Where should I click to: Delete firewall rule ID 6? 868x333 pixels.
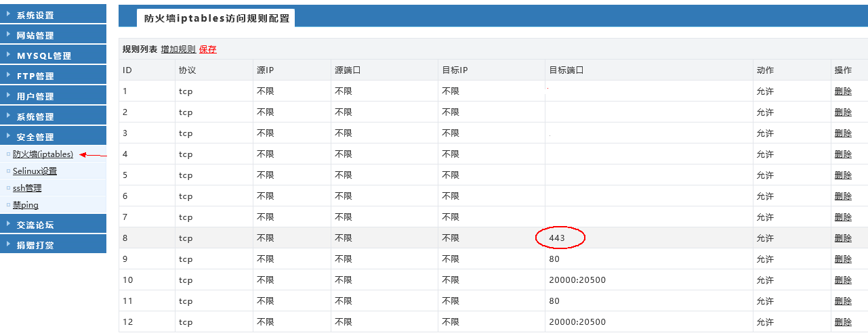tap(843, 196)
